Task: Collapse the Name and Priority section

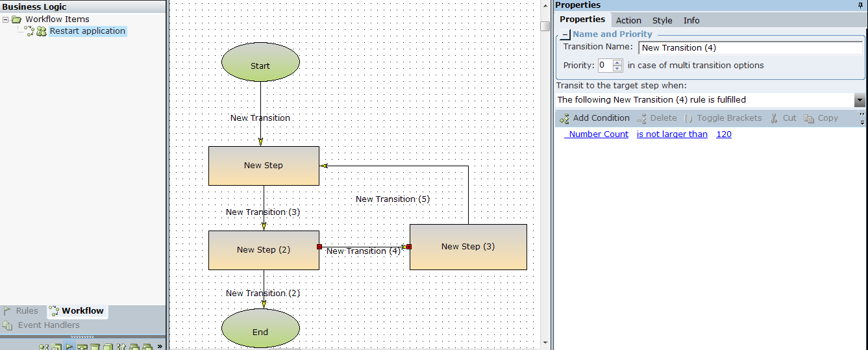Action: tap(565, 34)
